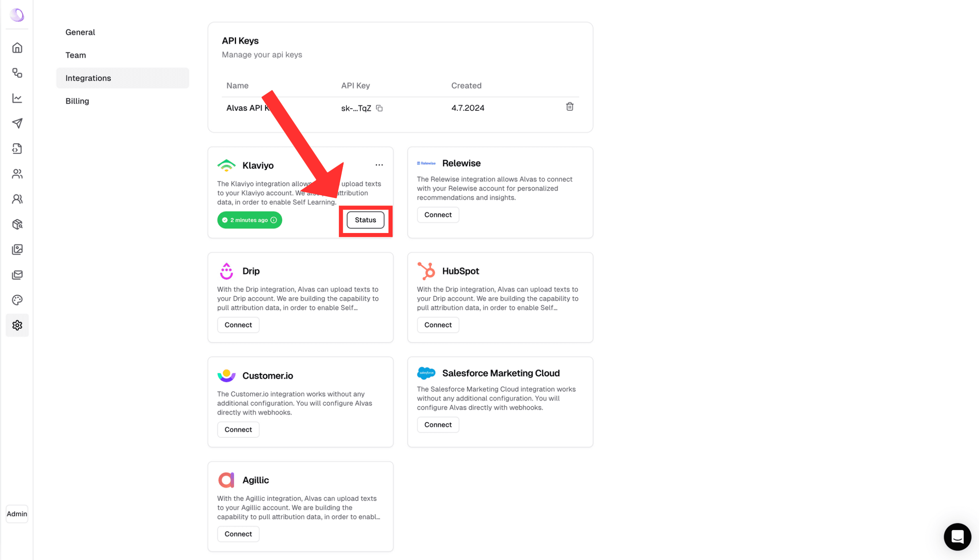Image resolution: width=979 pixels, height=560 pixels.
Task: Click the 'Drip' card title
Action: point(251,271)
